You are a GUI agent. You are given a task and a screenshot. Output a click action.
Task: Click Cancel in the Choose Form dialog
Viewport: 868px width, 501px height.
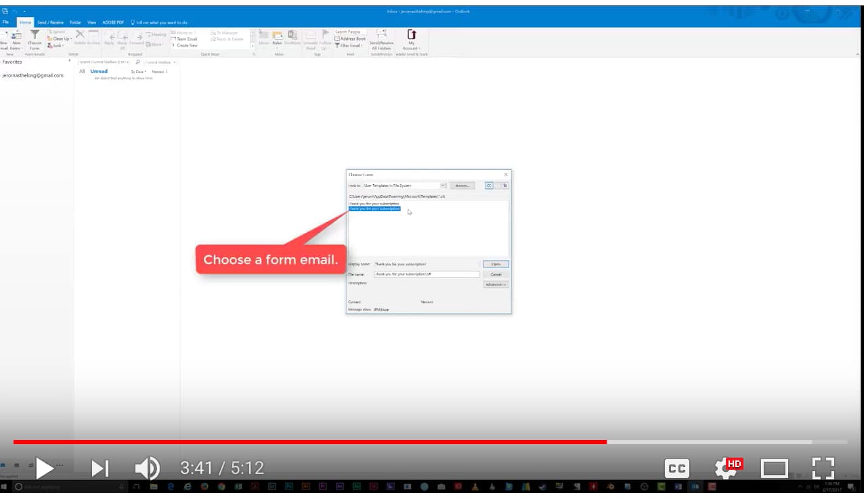coord(496,274)
